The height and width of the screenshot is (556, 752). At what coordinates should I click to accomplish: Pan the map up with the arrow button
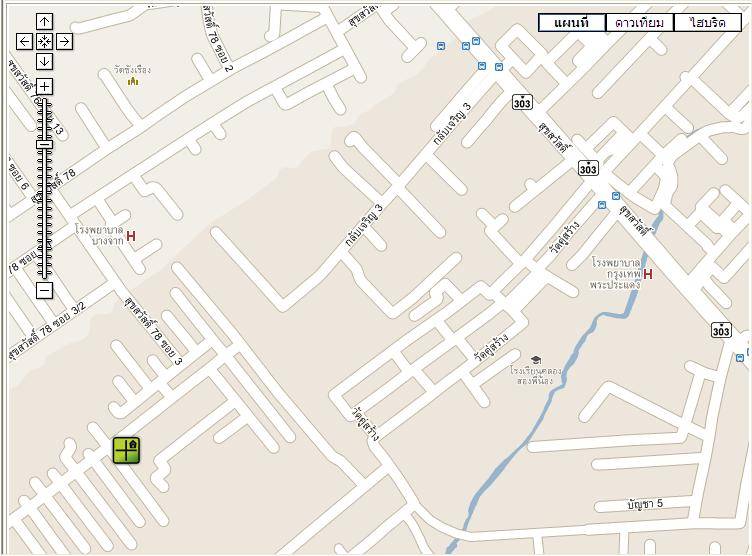(44, 22)
